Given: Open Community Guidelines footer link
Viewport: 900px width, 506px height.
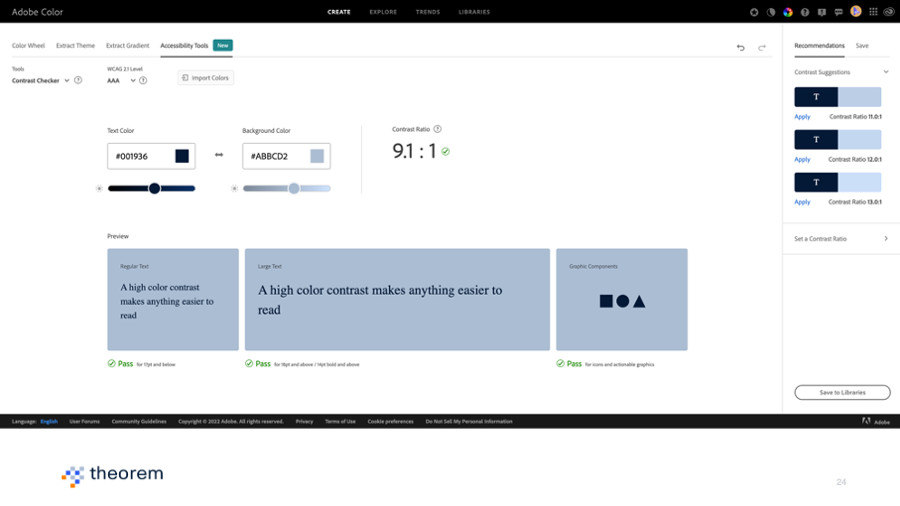Looking at the screenshot, I should [139, 422].
